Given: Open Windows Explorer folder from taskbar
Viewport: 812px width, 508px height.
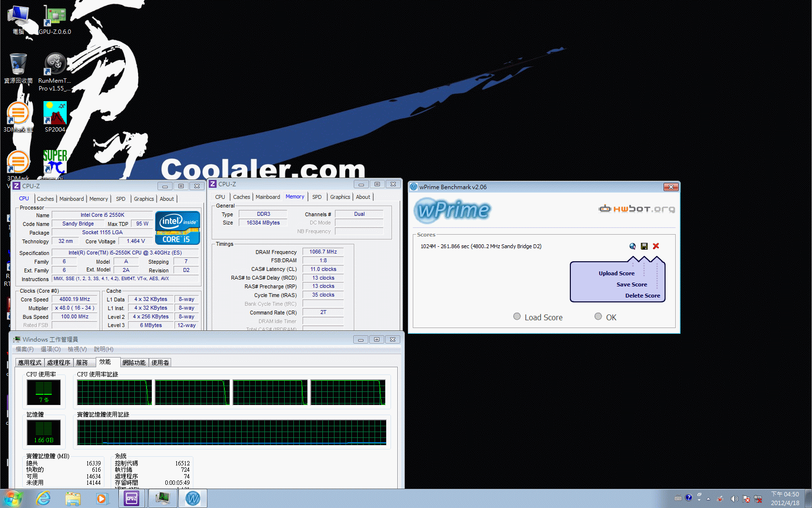Looking at the screenshot, I should (x=73, y=498).
